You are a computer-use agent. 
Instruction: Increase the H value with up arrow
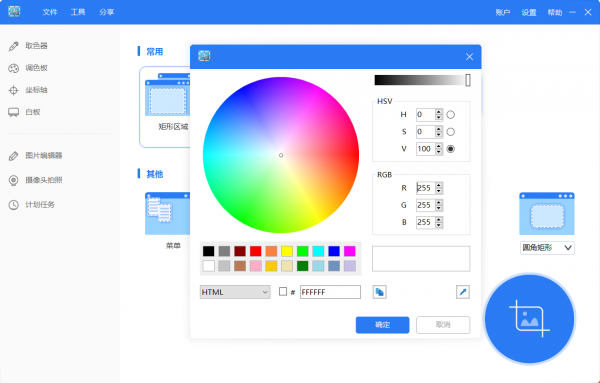coord(439,112)
